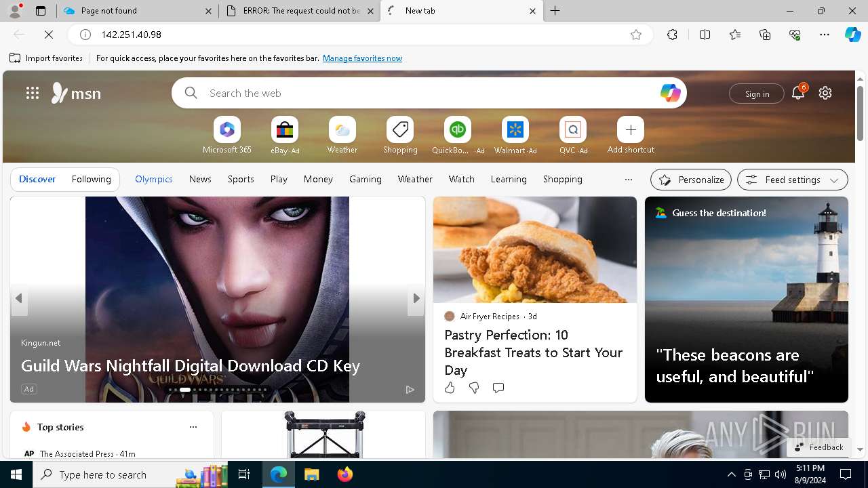The image size is (868, 488).
Task: Select the Money category
Action: (x=318, y=179)
